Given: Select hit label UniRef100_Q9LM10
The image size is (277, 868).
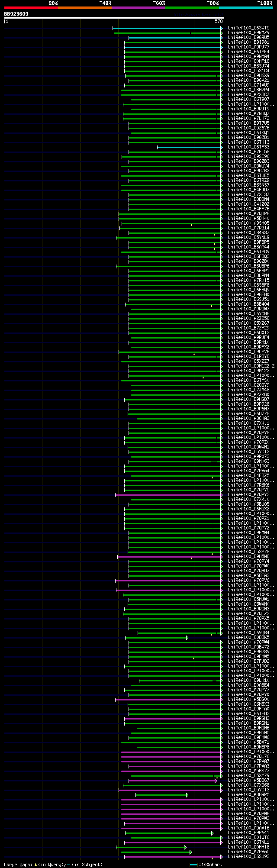Looking at the screenshot, I should click(x=248, y=681).
